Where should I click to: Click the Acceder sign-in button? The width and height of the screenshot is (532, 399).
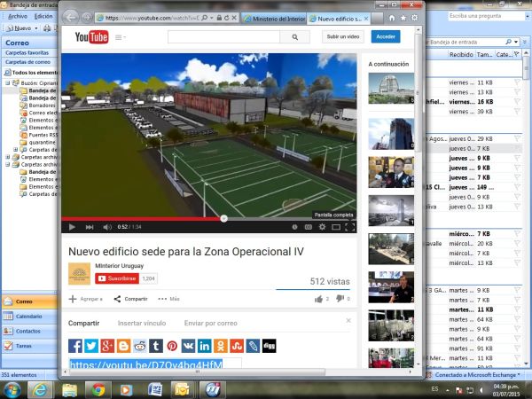386,36
